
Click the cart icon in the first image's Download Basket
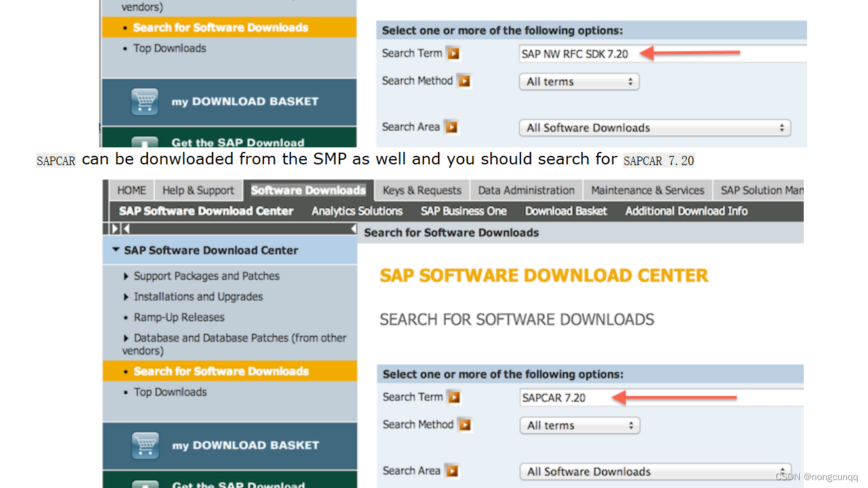click(144, 102)
